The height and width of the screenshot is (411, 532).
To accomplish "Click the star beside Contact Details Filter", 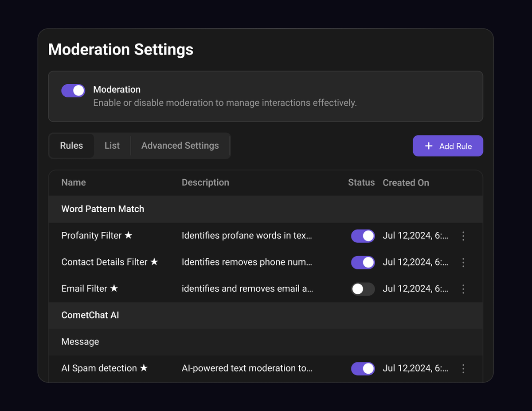I will 154,262.
